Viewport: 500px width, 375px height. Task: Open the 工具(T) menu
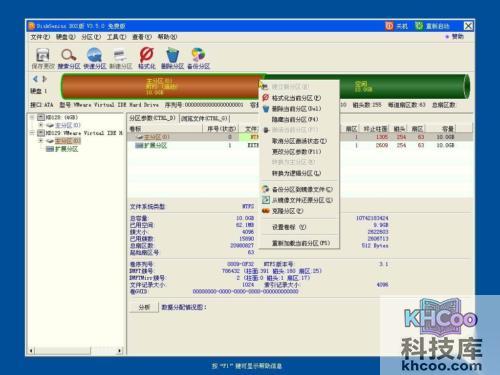click(116, 37)
